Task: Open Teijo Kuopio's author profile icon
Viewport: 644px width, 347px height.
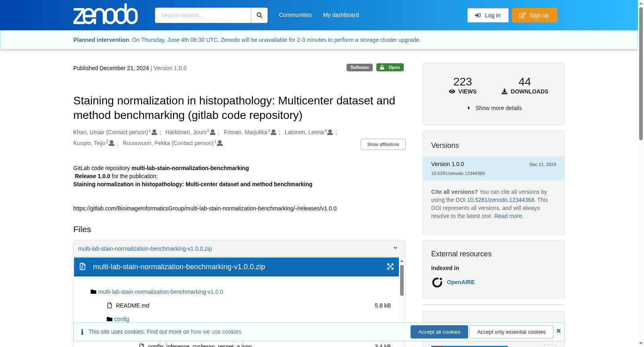Action: [x=111, y=143]
